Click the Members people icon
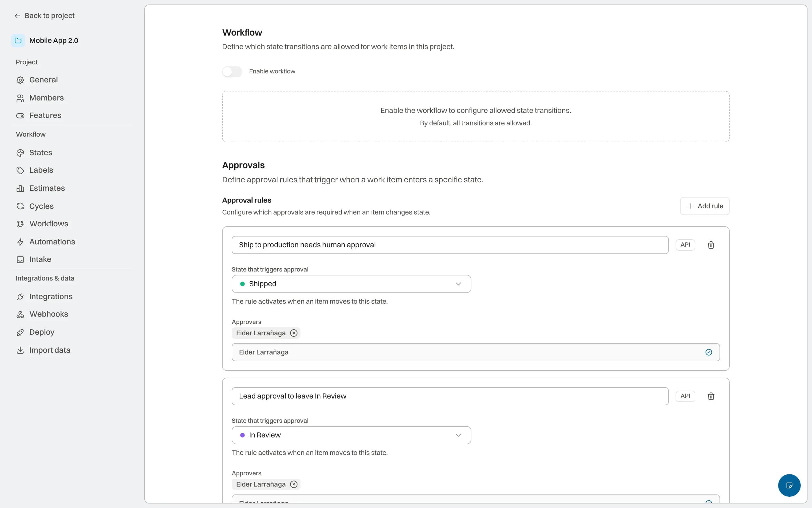This screenshot has height=508, width=812. [21, 98]
